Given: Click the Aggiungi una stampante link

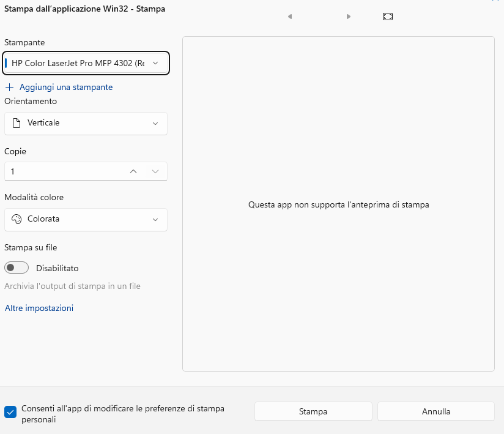Looking at the screenshot, I should pyautogui.click(x=66, y=87).
